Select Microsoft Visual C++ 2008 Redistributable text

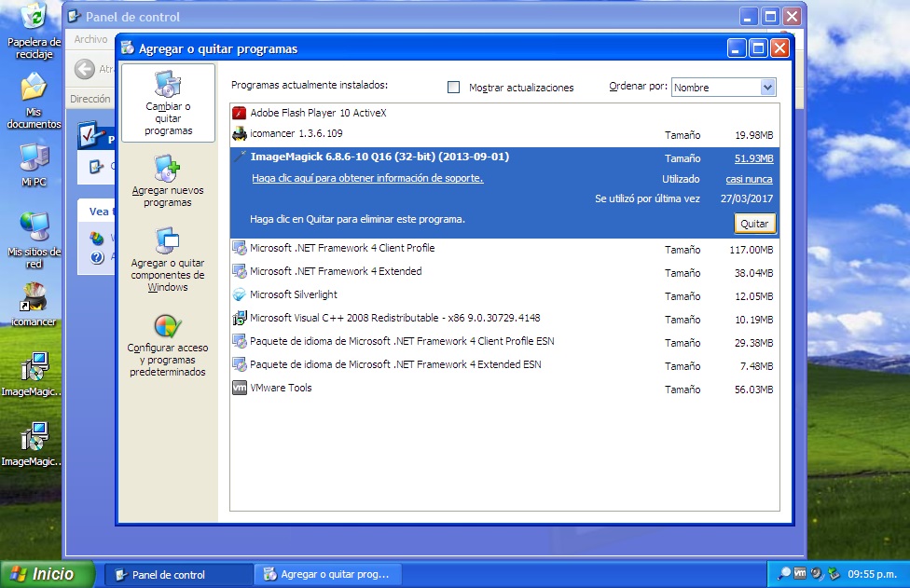395,318
